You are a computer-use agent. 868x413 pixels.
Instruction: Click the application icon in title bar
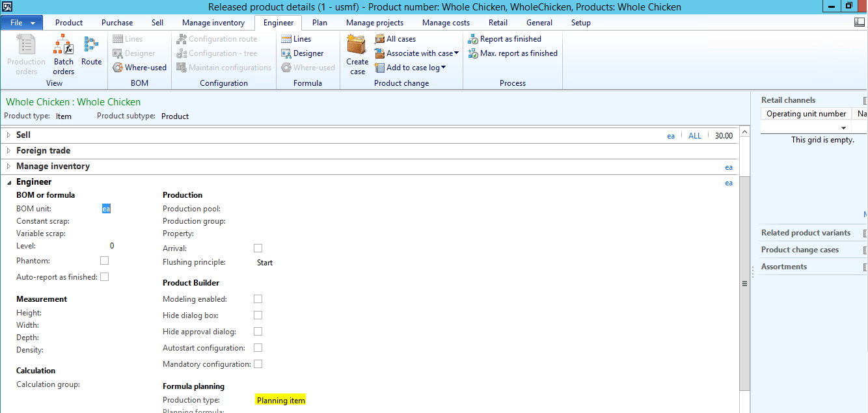[x=7, y=7]
